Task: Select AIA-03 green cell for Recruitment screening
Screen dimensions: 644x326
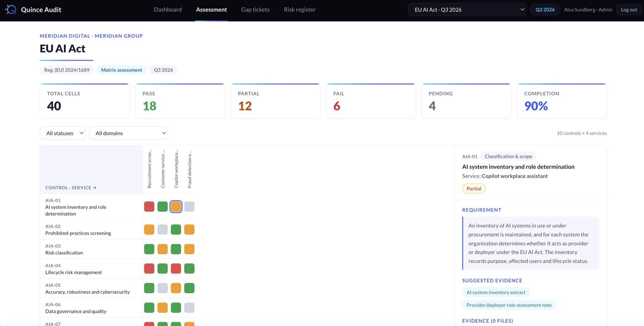Action: [149, 249]
